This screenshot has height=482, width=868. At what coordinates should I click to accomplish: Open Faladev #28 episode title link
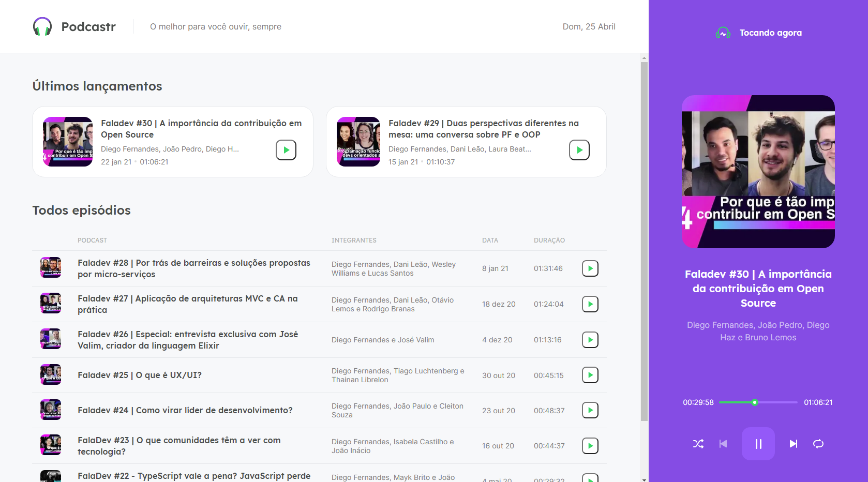pyautogui.click(x=194, y=268)
